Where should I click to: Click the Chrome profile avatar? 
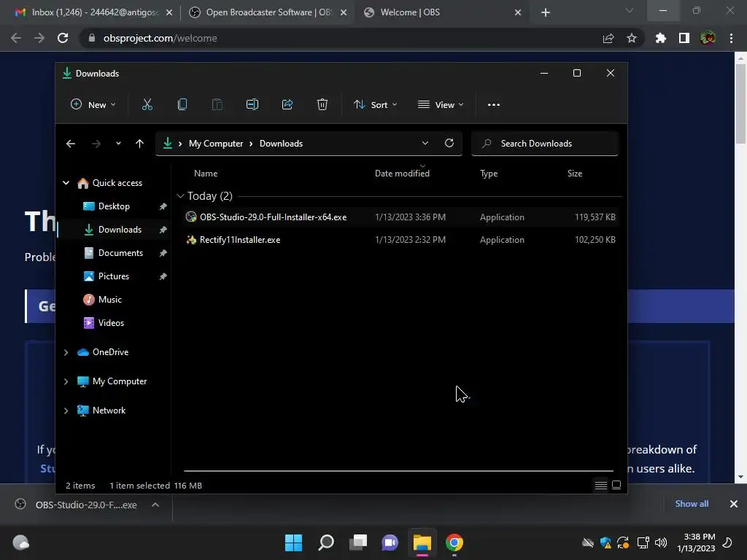pos(708,38)
